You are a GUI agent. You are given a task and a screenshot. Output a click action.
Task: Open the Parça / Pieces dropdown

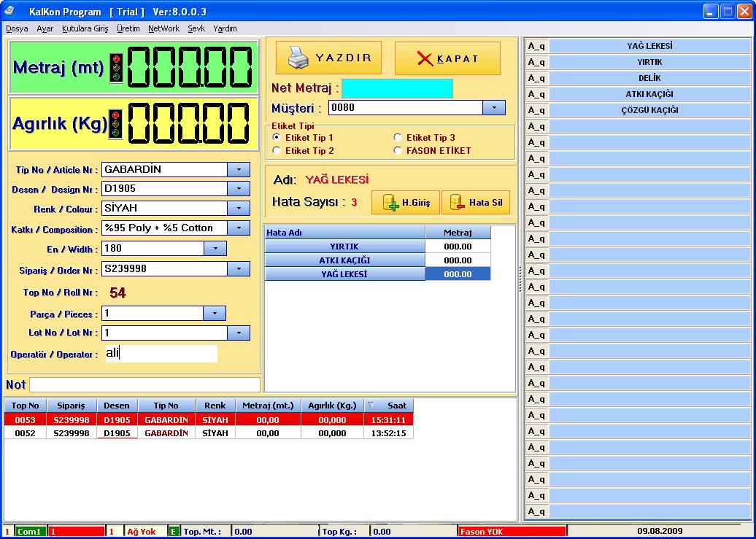pyautogui.click(x=215, y=314)
